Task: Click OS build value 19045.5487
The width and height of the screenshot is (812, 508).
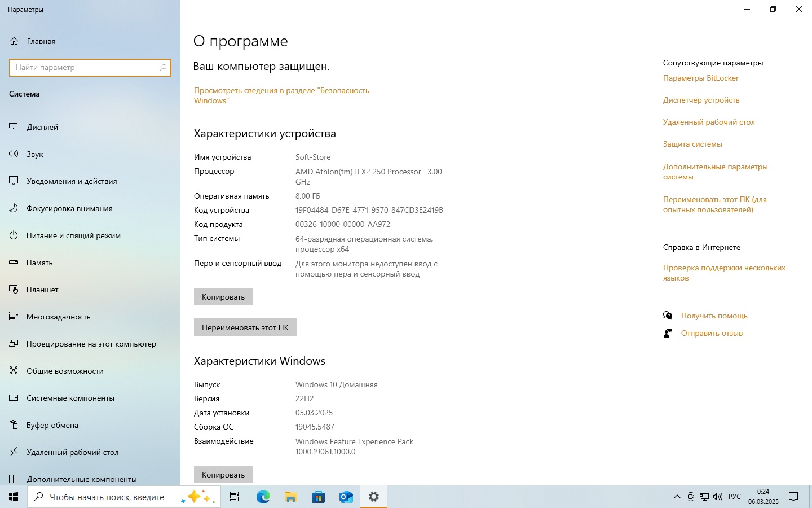Action: [315, 427]
